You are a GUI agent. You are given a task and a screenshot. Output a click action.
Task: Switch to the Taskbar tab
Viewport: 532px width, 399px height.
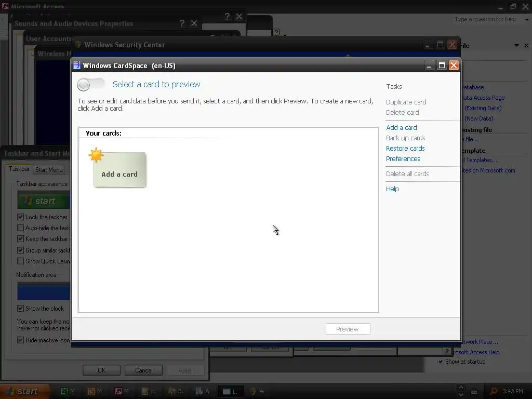point(19,169)
